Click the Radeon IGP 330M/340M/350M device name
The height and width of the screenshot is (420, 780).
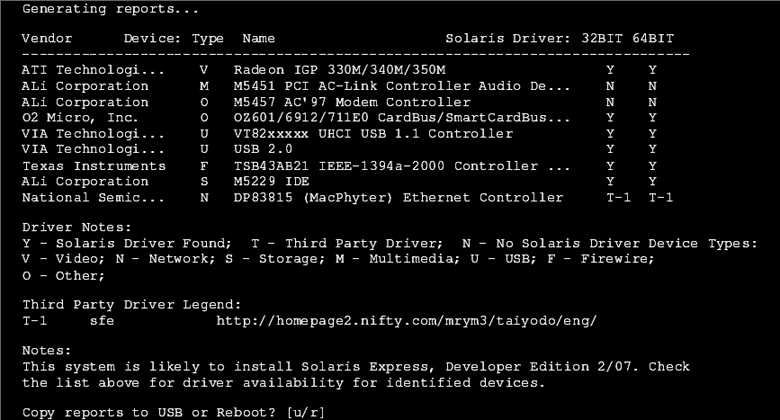pos(340,70)
